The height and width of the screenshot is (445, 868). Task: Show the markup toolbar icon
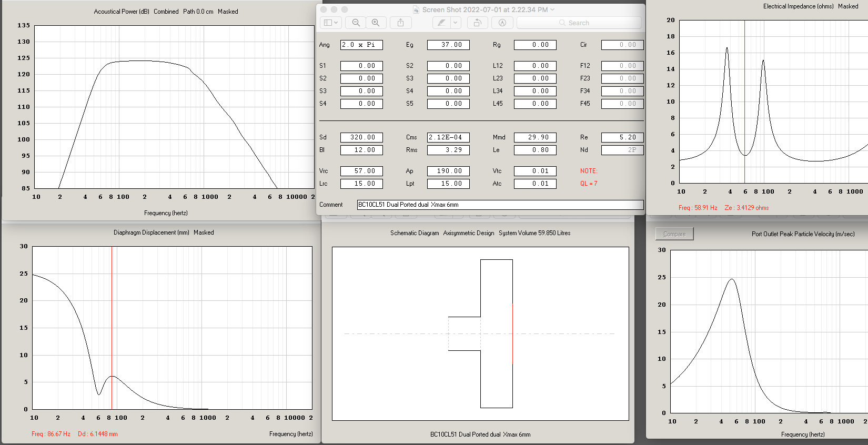click(x=502, y=23)
